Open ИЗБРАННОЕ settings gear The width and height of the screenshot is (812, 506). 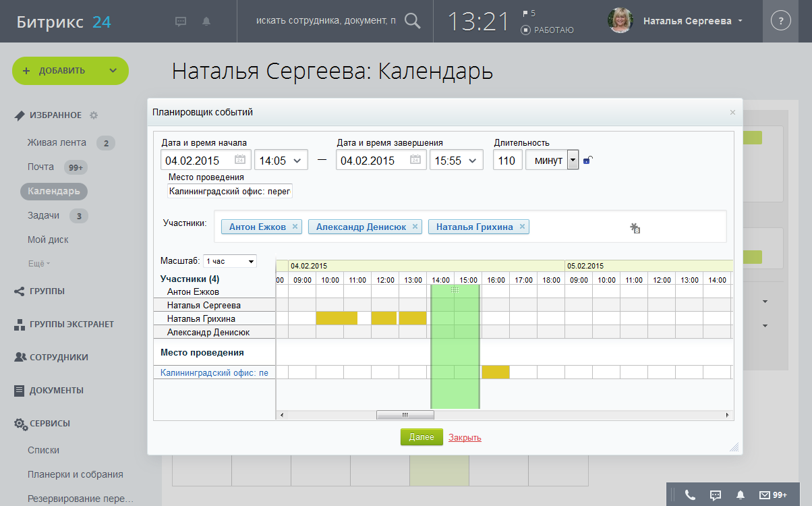(x=94, y=115)
